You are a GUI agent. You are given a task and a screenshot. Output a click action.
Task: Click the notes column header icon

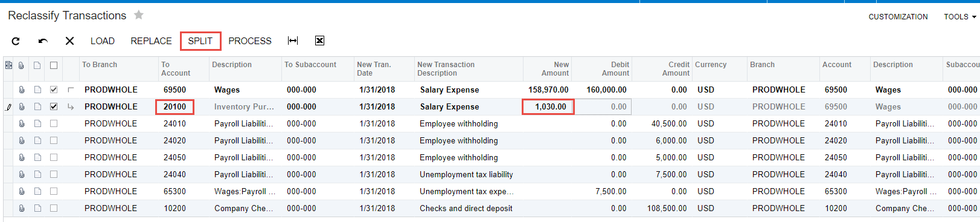(x=37, y=65)
